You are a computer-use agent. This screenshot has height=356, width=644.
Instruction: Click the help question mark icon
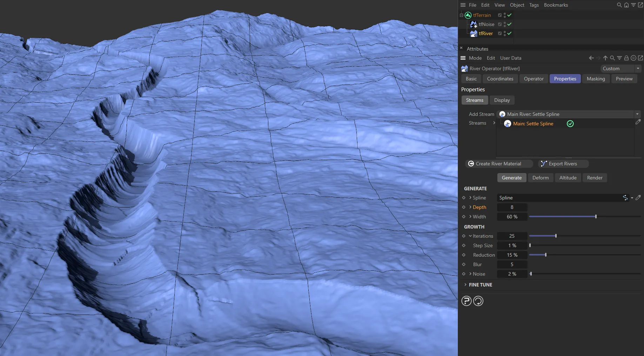466,301
